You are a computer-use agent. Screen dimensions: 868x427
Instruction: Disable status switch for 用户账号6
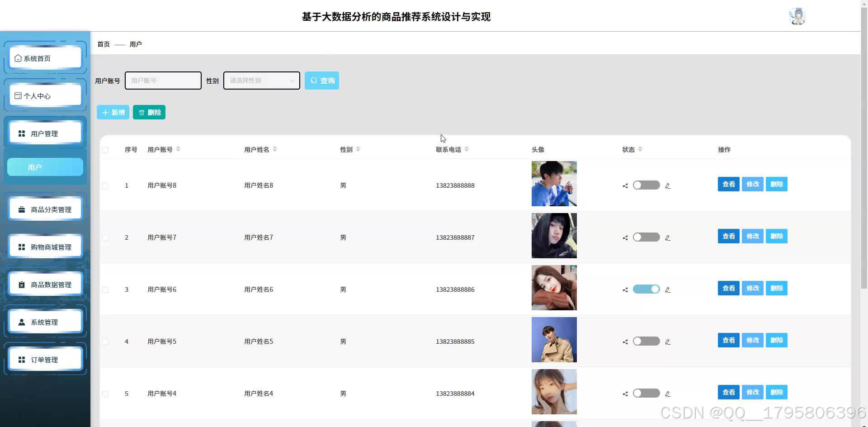coord(646,289)
